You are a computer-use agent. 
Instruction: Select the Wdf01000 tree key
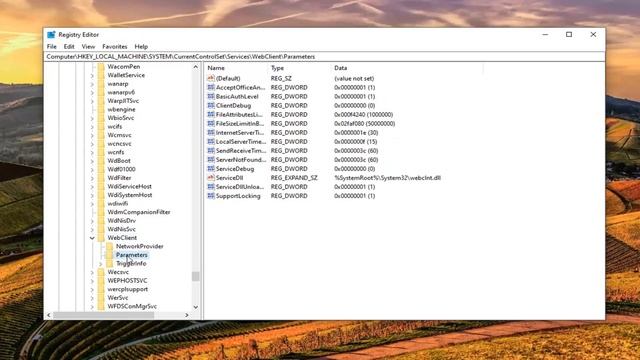pos(121,169)
